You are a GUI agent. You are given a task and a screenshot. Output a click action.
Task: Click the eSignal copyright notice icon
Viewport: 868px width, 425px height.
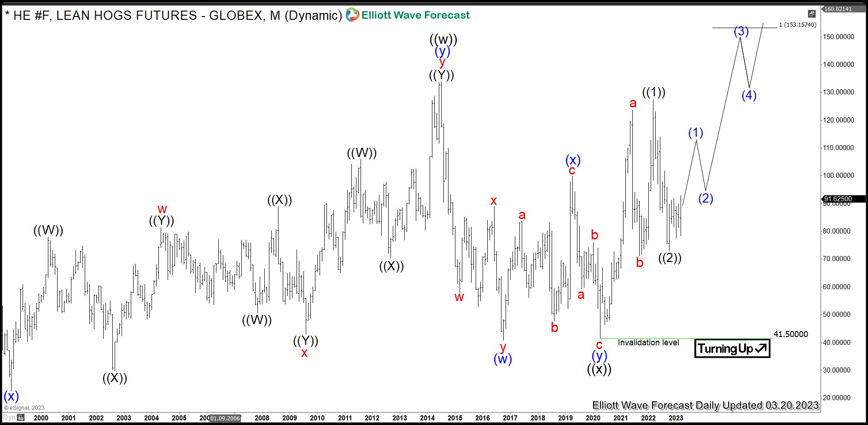click(x=7, y=408)
